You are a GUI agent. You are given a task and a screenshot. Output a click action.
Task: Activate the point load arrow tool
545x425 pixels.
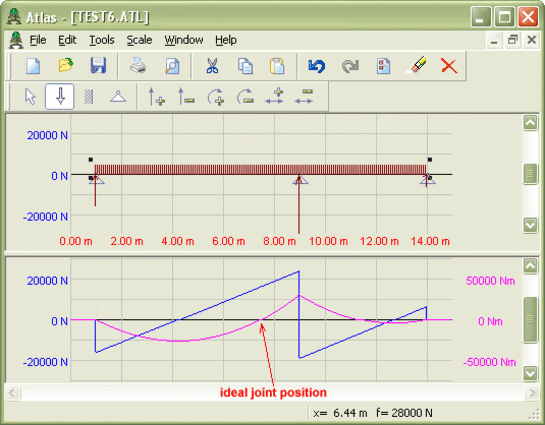click(x=60, y=97)
